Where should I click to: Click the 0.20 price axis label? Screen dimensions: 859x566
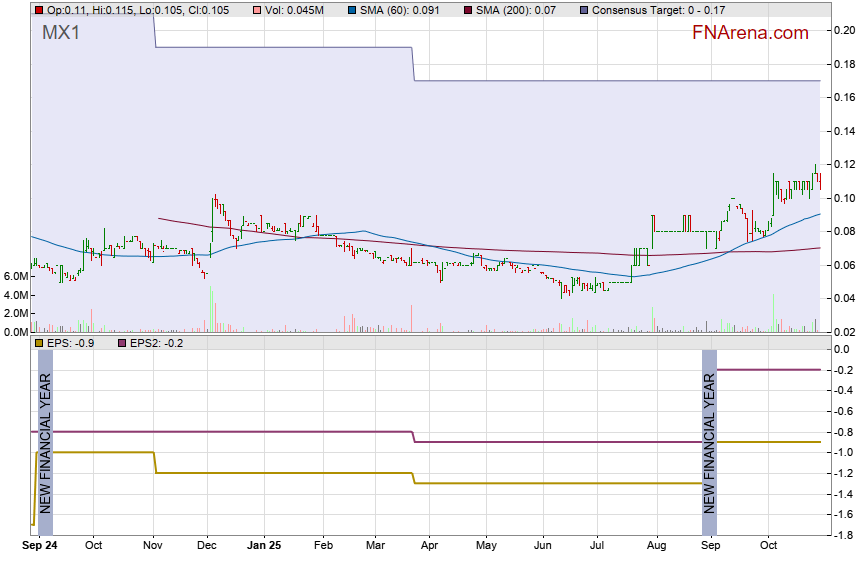(x=842, y=30)
